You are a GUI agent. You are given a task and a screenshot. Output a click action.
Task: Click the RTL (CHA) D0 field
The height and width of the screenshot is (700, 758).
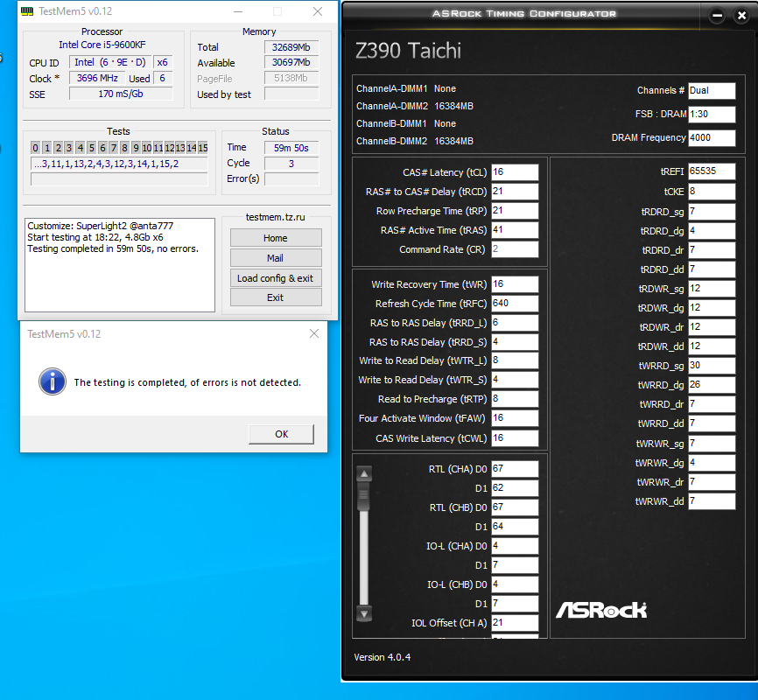pos(515,469)
